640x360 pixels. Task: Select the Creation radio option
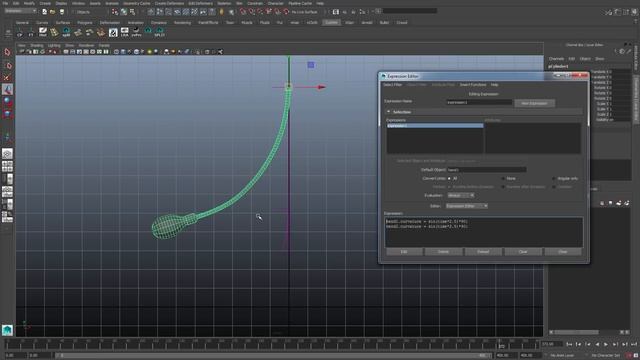tap(554, 187)
